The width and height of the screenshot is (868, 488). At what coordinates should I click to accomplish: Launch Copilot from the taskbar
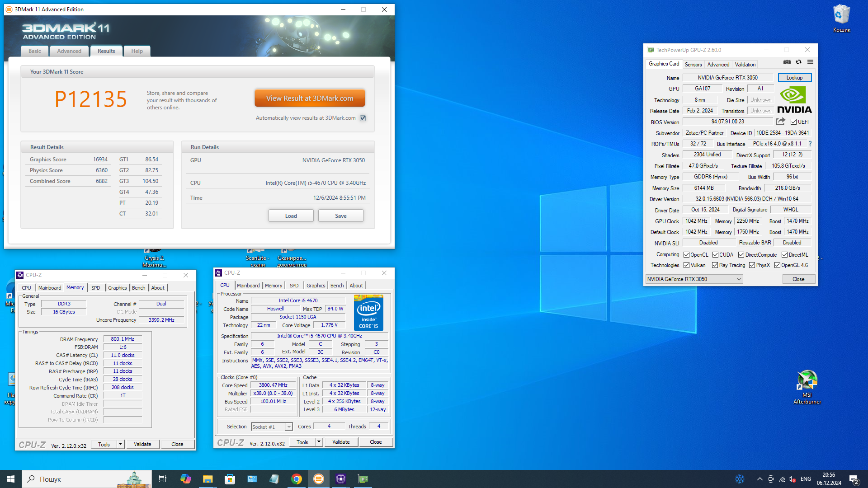tap(185, 479)
